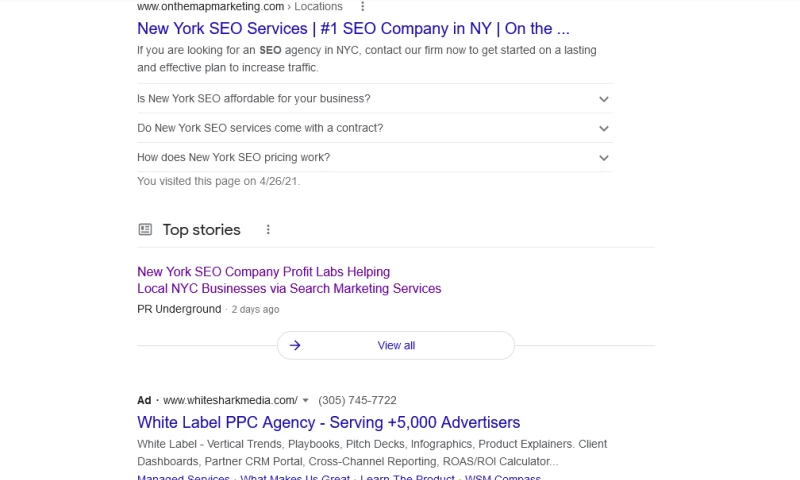Image resolution: width=800 pixels, height=480 pixels.
Task: Expand 'Is New York SEO affordable' question
Action: 604,99
